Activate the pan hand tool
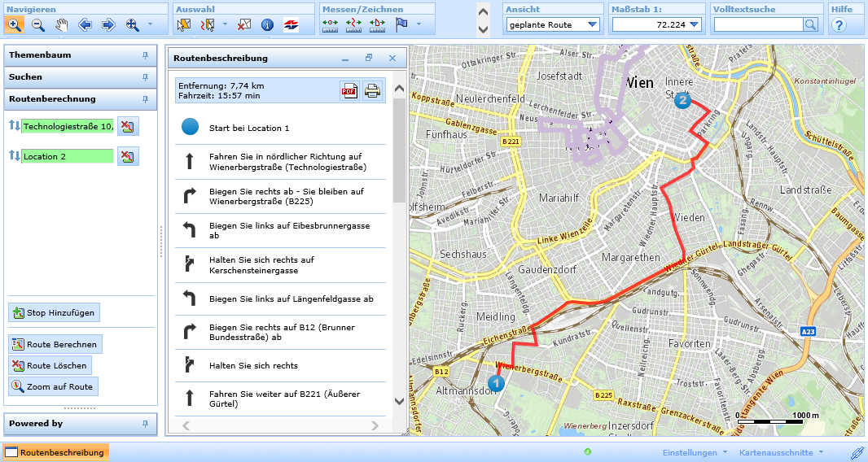 [x=61, y=25]
